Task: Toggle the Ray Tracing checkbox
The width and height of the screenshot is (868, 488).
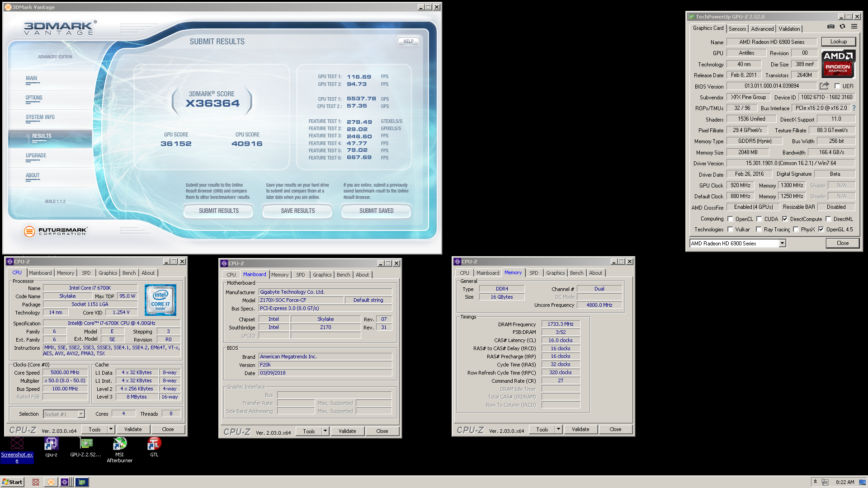Action: click(759, 230)
